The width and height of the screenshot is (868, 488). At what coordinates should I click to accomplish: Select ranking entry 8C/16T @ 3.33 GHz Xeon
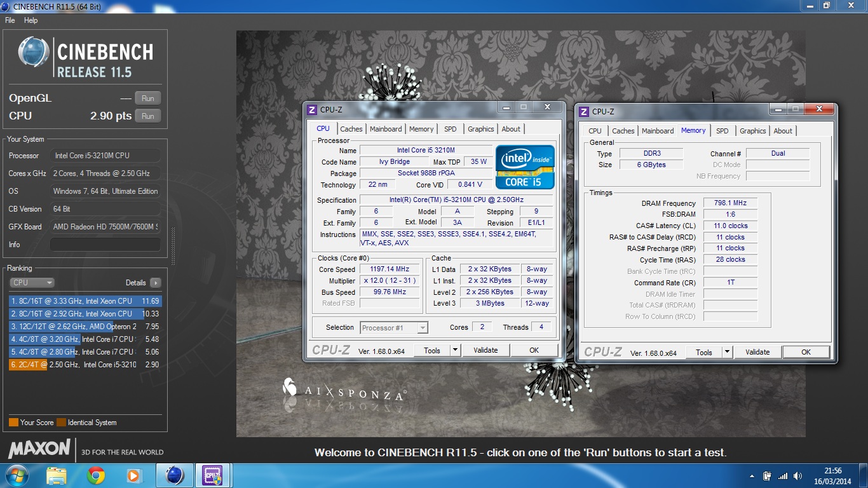pos(85,301)
